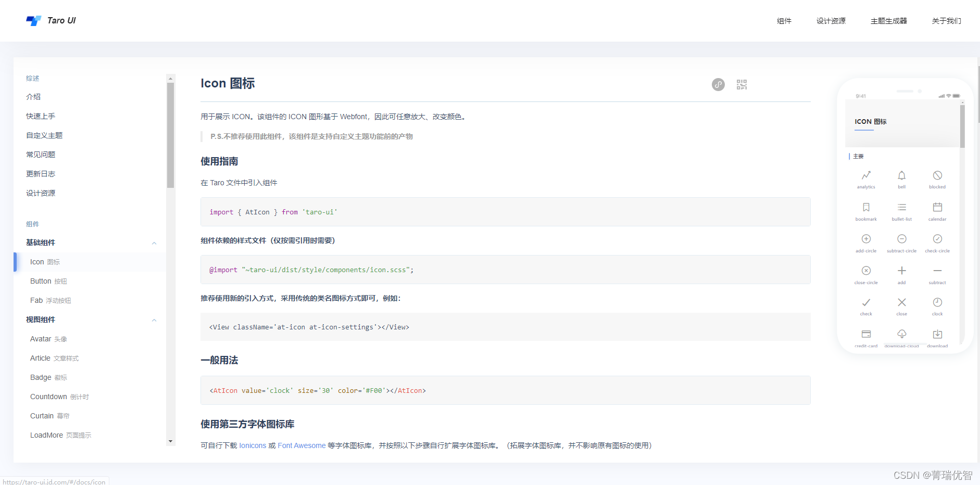Select the clock icon in the phone preview
This screenshot has height=485, width=980.
[937, 302]
